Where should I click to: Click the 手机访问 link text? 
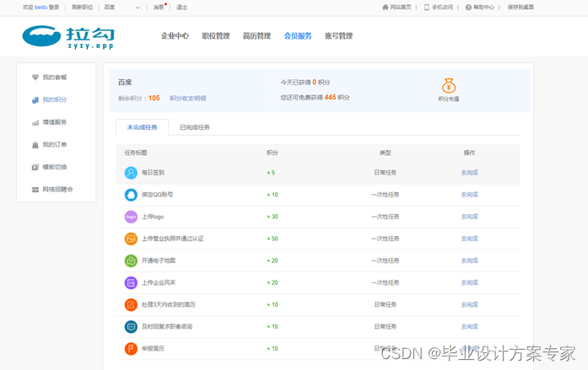point(442,7)
